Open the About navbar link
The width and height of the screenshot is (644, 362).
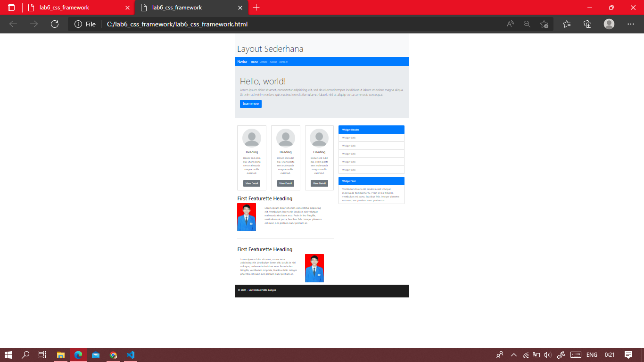[x=273, y=62]
